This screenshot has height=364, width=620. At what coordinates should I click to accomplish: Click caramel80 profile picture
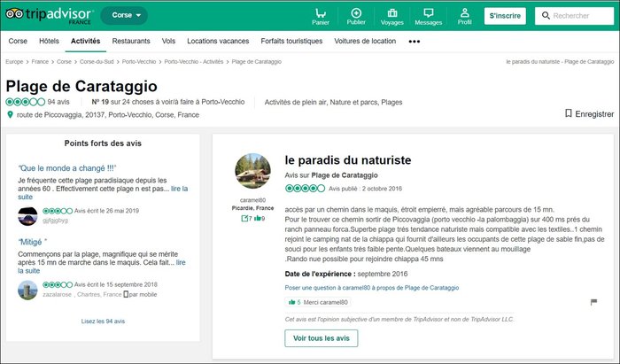tap(253, 171)
